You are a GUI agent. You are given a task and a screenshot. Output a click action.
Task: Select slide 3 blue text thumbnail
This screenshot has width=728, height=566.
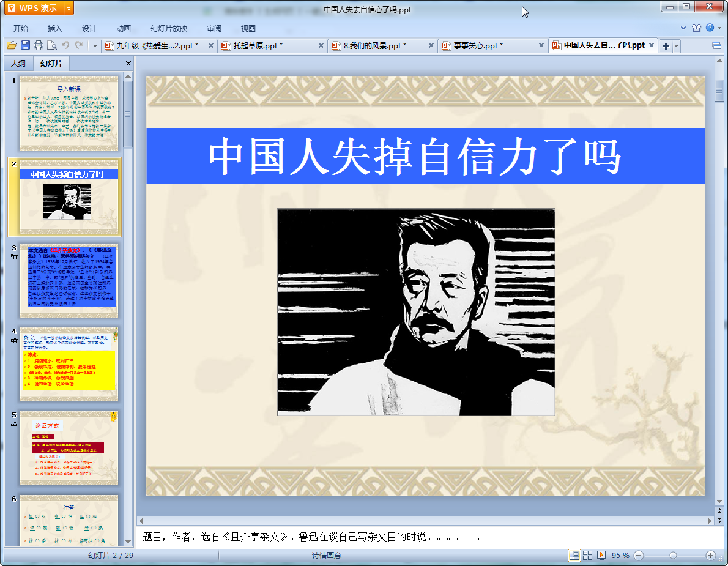point(69,281)
